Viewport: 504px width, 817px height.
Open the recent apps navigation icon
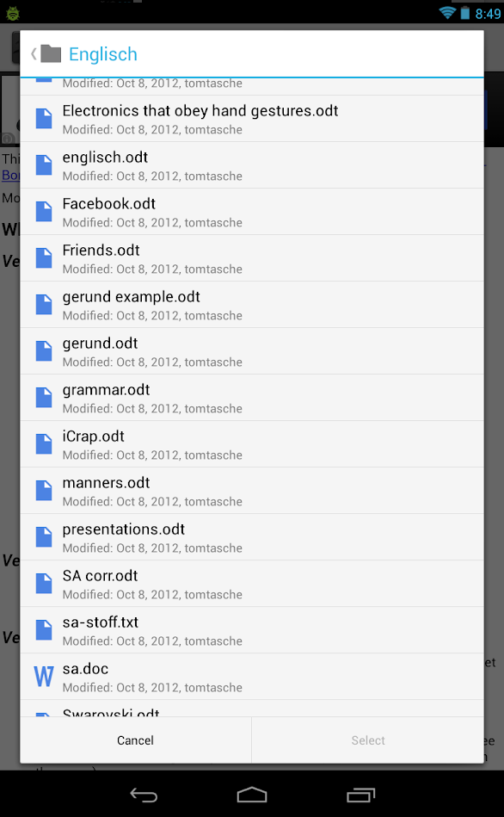click(x=361, y=795)
